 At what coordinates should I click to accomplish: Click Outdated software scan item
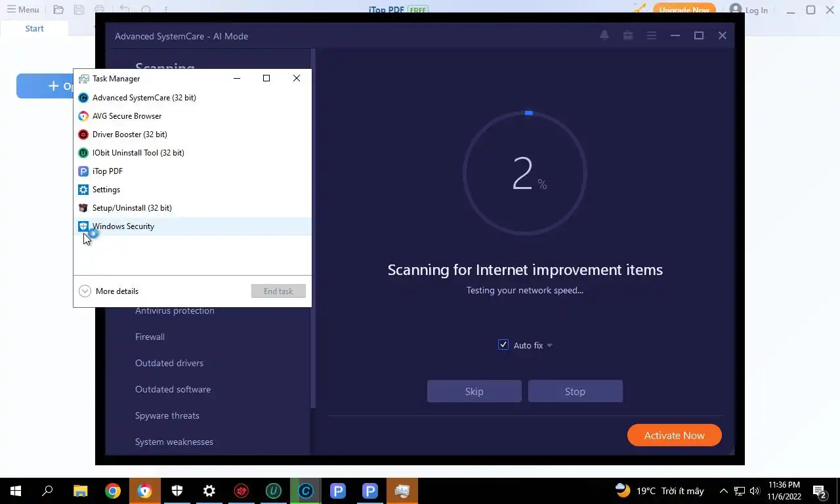point(173,390)
